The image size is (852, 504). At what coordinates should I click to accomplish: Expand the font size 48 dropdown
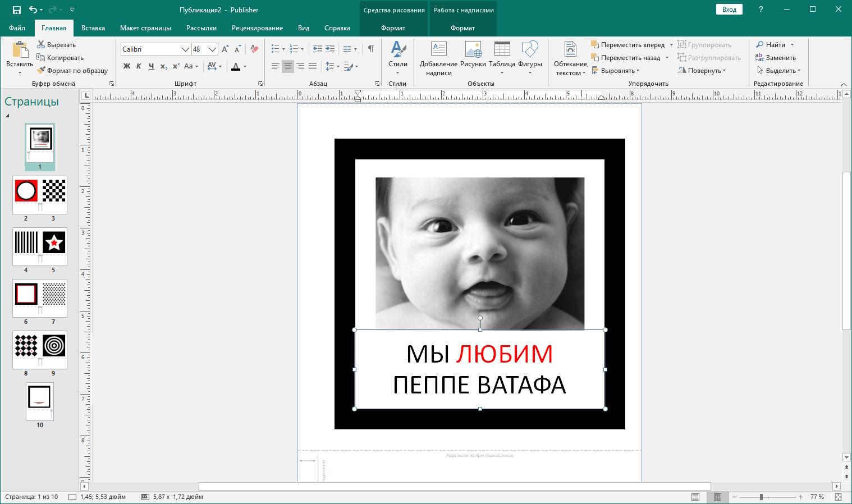coord(212,49)
